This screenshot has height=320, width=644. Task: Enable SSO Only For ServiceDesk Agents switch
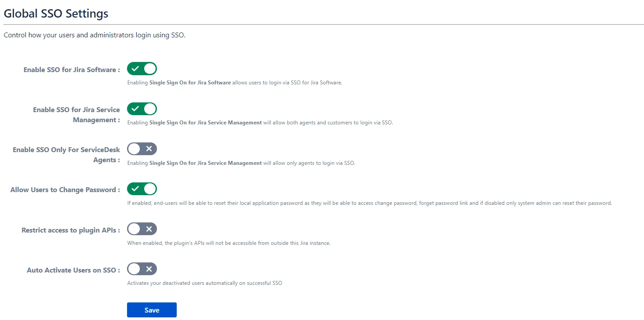point(142,149)
